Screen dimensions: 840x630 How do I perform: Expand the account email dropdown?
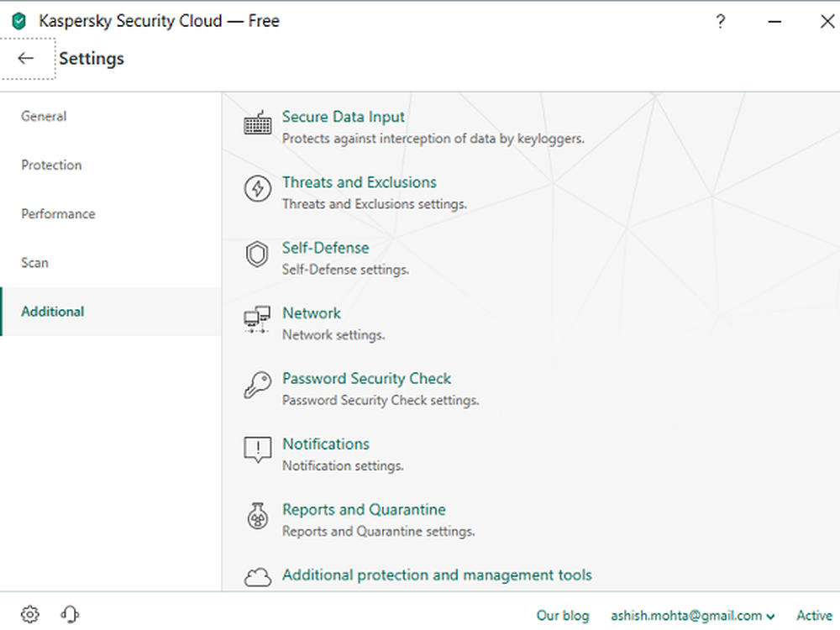point(770,615)
